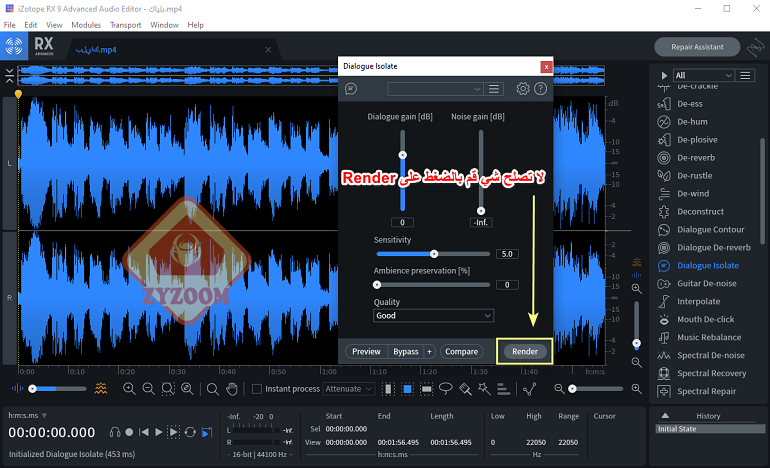Click the zoom out button in bottom toolbar
This screenshot has height=468, width=770.
148,389
